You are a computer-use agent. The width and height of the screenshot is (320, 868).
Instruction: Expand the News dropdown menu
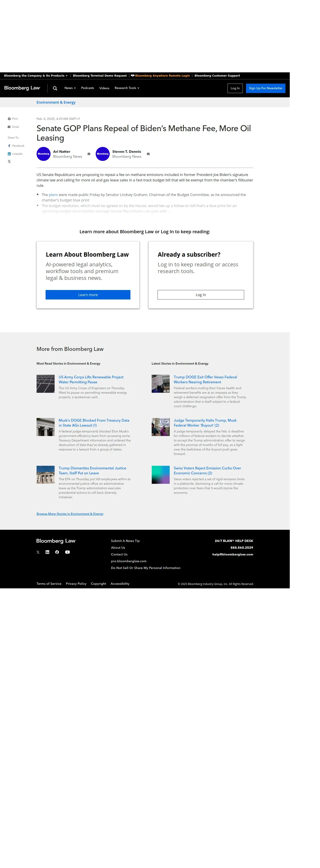click(70, 88)
